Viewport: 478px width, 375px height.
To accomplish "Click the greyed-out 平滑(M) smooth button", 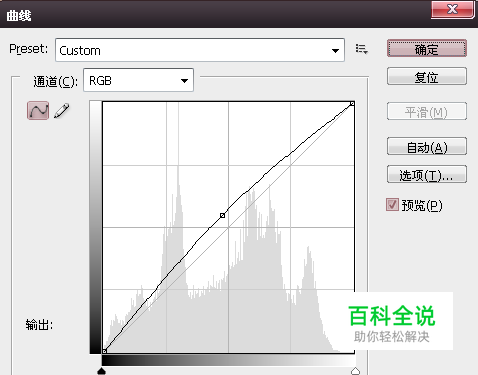I will tap(427, 111).
